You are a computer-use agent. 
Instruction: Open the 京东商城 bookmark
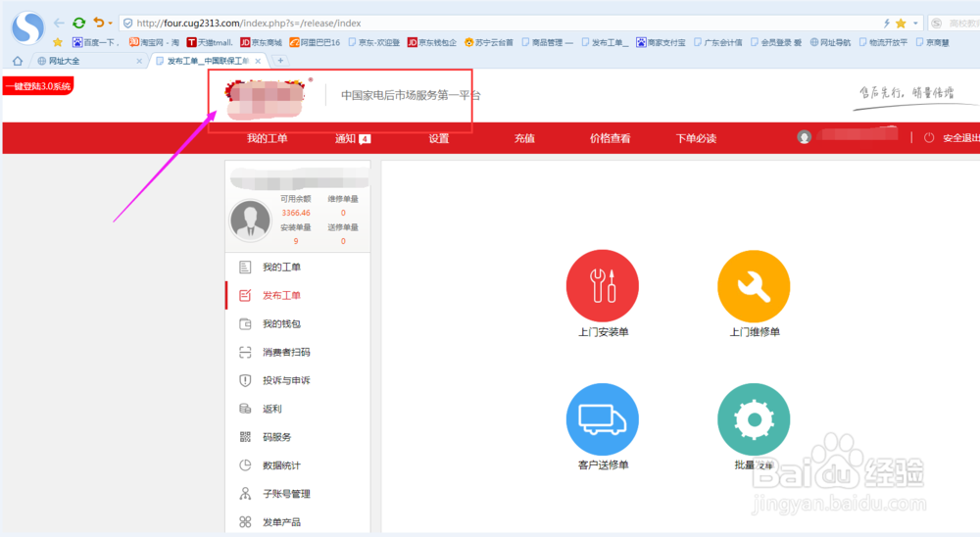coord(262,42)
